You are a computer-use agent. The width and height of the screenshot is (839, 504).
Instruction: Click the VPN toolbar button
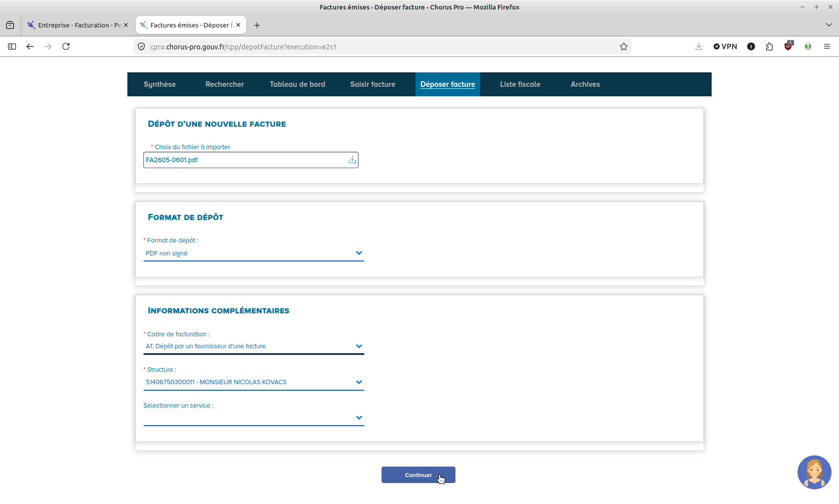(x=725, y=46)
